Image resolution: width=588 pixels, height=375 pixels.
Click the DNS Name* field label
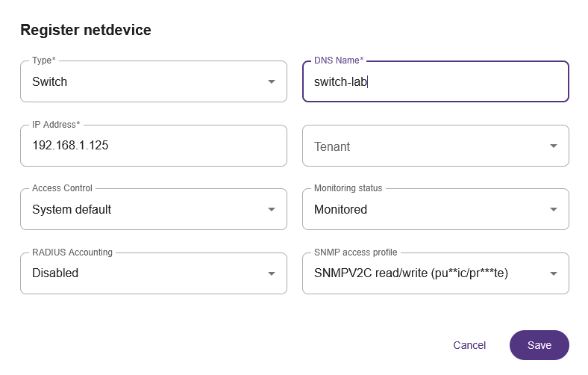point(339,60)
